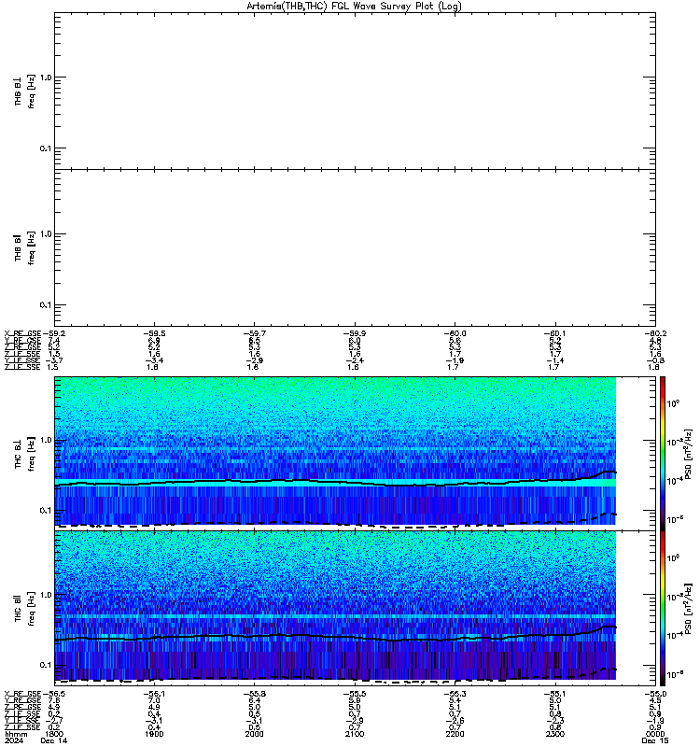The height and width of the screenshot is (747, 700).
Task: Click the solid black line in the THC B∥ spectrogram
Action: pyautogui.click(x=333, y=637)
